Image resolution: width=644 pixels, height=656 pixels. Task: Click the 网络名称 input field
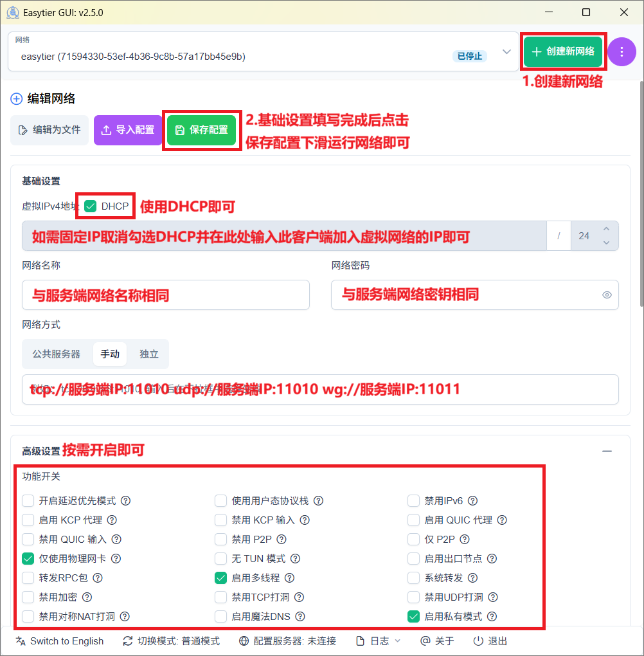(166, 295)
